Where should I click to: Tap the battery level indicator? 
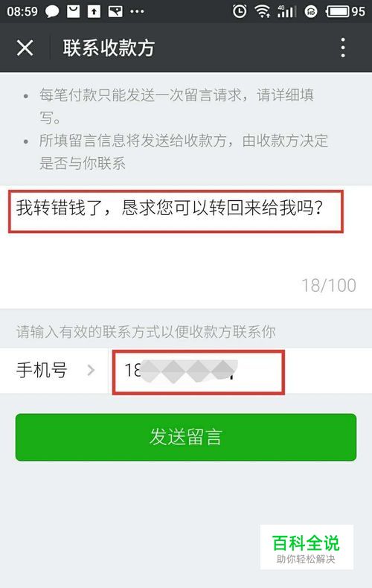[345, 12]
